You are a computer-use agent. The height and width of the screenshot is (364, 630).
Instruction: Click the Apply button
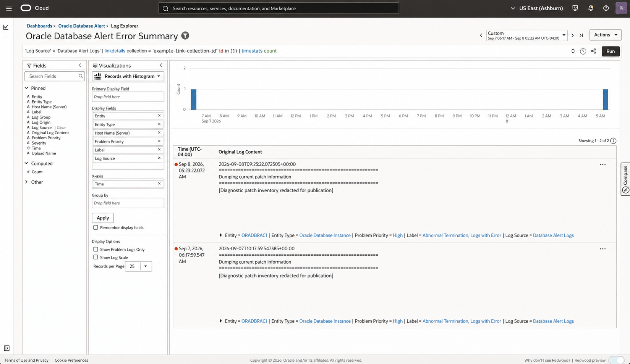(x=103, y=218)
